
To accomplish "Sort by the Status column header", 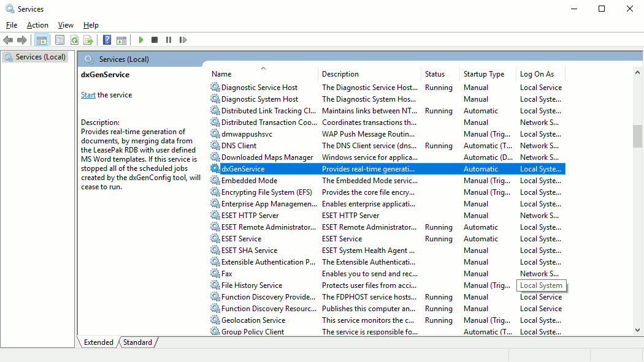I will (x=440, y=74).
